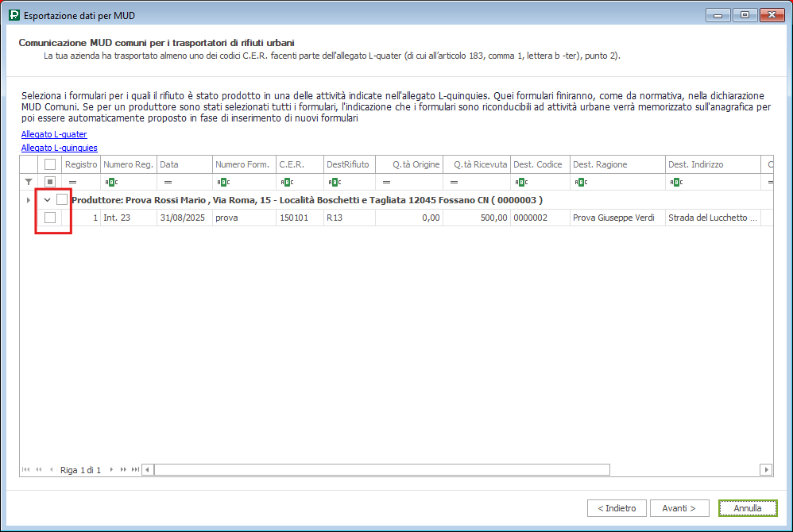Click filter operator under DestRifiuto column

point(334,182)
